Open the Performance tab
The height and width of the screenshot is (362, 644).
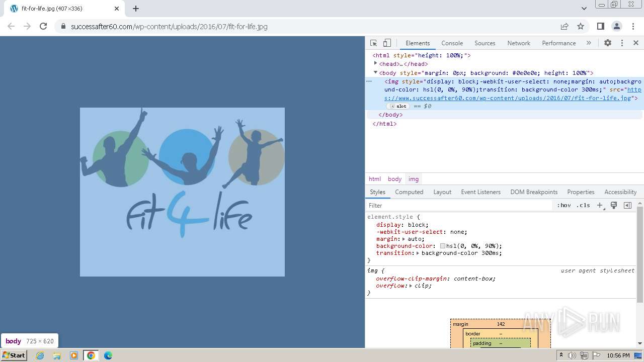click(x=558, y=43)
